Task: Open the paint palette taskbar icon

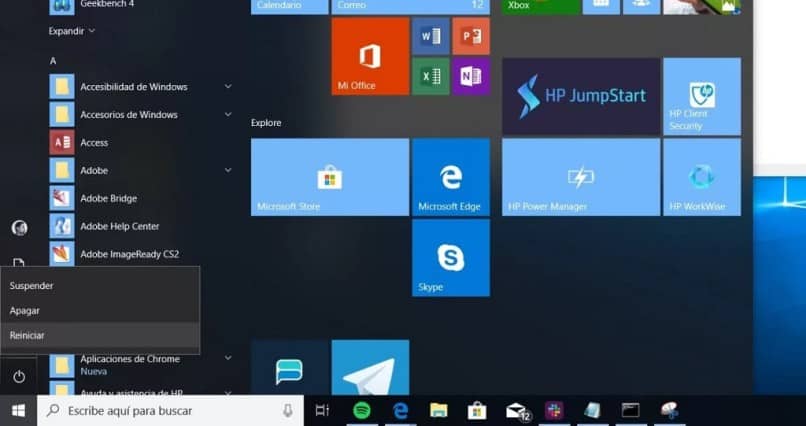Action: pyautogui.click(x=669, y=411)
